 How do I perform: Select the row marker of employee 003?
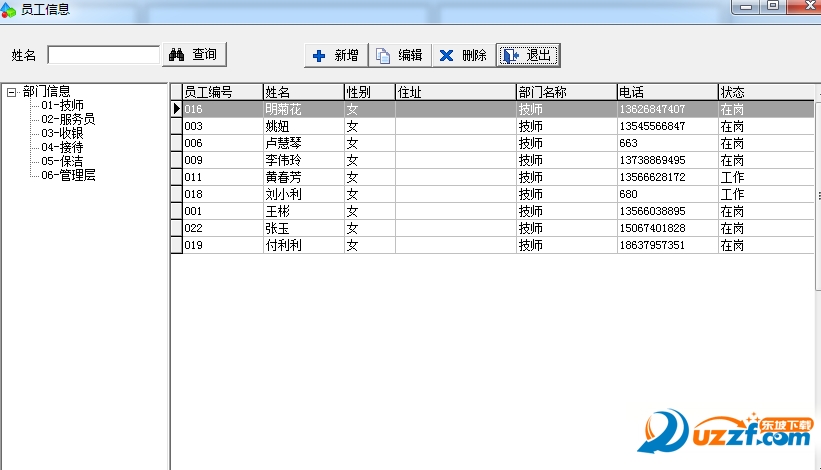coord(176,126)
